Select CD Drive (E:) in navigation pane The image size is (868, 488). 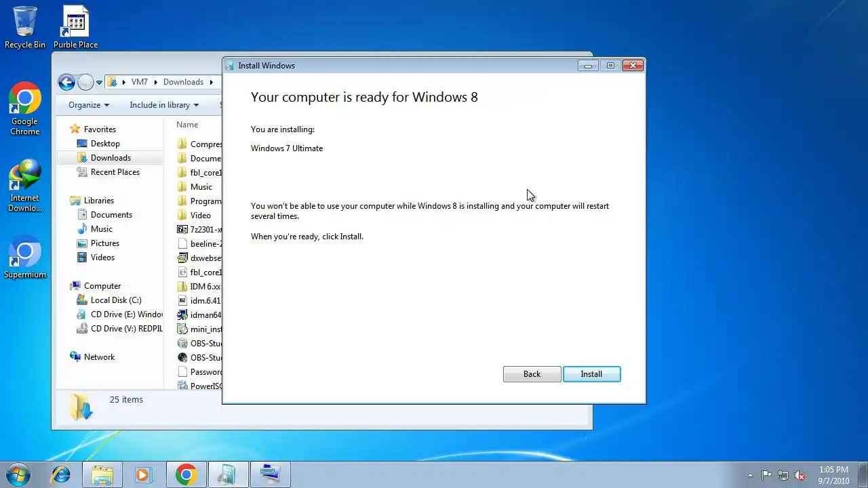click(x=126, y=314)
